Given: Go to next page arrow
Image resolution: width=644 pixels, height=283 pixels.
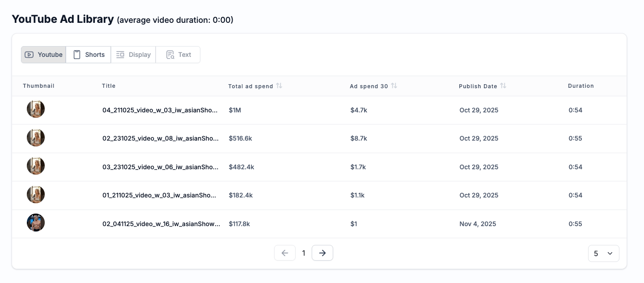Looking at the screenshot, I should tap(322, 253).
